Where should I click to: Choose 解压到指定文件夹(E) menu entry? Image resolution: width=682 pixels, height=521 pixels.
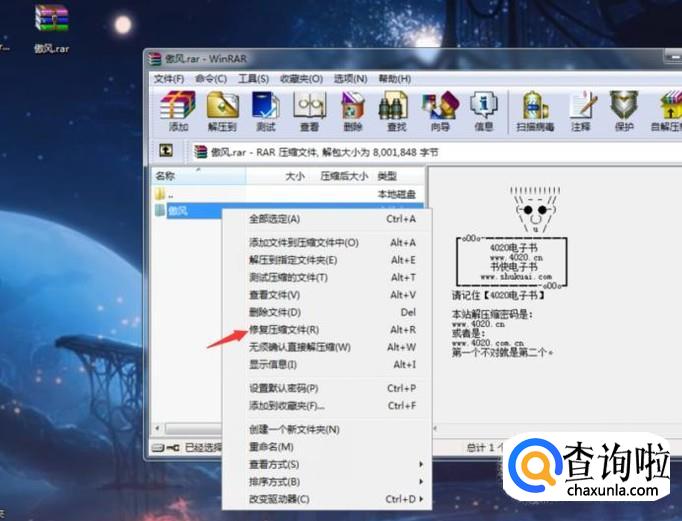click(327, 260)
